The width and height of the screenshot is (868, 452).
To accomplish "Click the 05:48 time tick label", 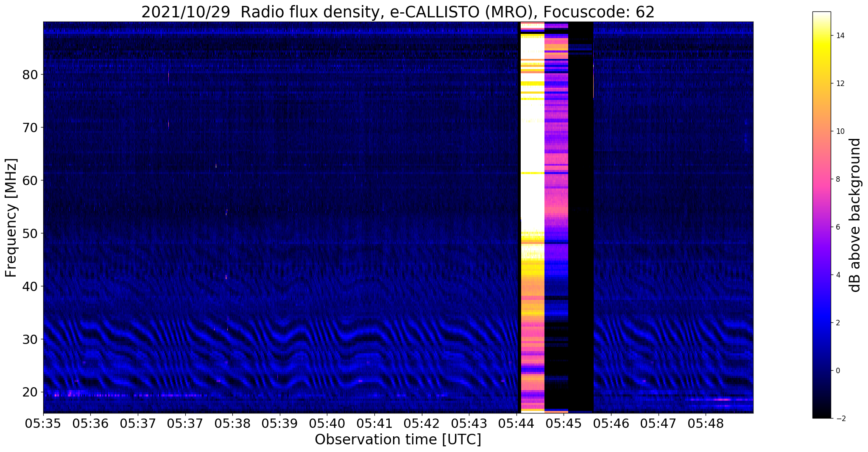I will click(x=706, y=424).
